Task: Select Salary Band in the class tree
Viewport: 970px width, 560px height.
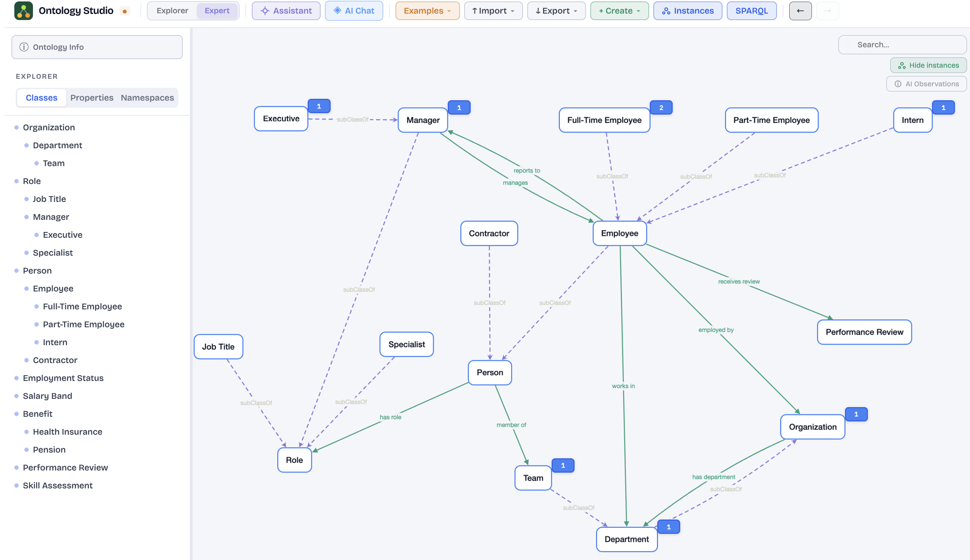Action: [x=47, y=396]
